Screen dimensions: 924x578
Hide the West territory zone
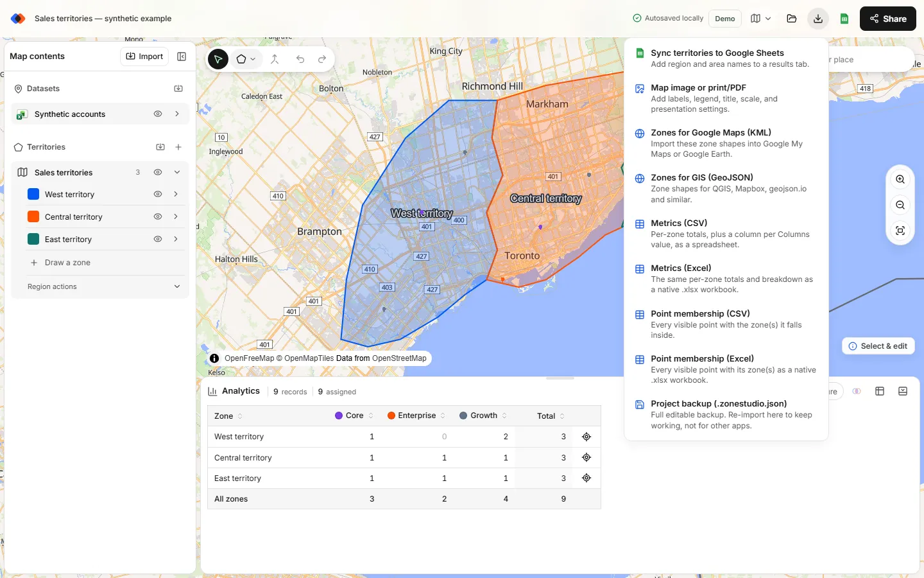[x=158, y=194]
